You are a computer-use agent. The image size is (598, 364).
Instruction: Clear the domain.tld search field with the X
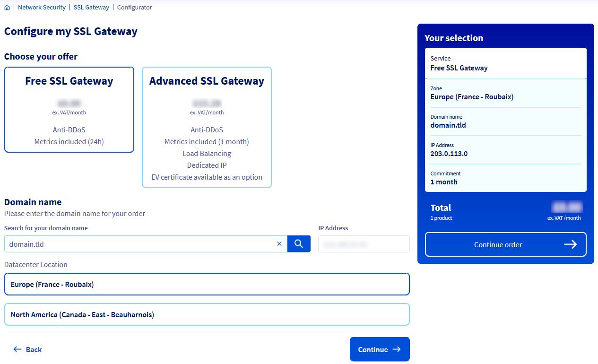(x=279, y=243)
